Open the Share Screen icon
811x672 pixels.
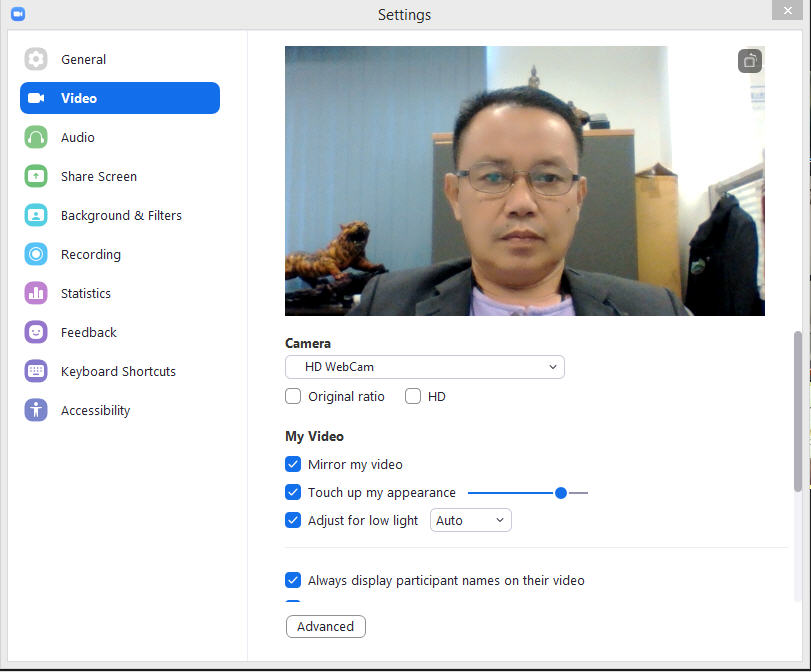(x=36, y=176)
